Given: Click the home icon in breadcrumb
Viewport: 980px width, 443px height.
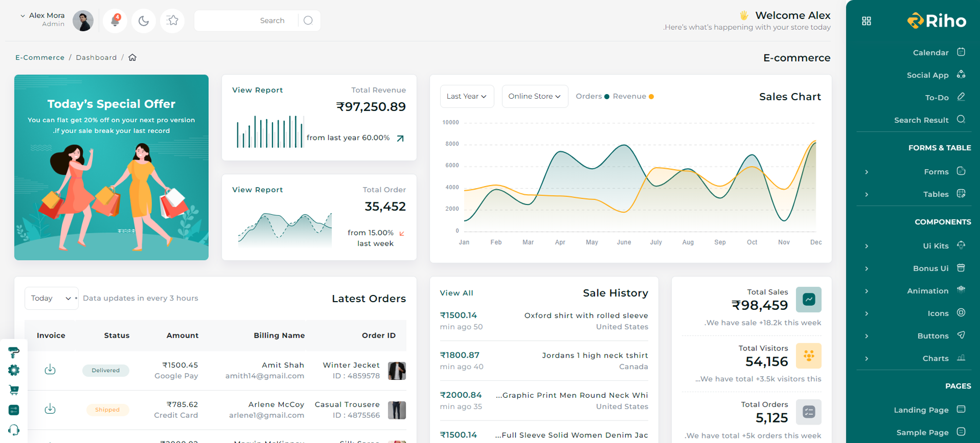Looking at the screenshot, I should click(133, 58).
